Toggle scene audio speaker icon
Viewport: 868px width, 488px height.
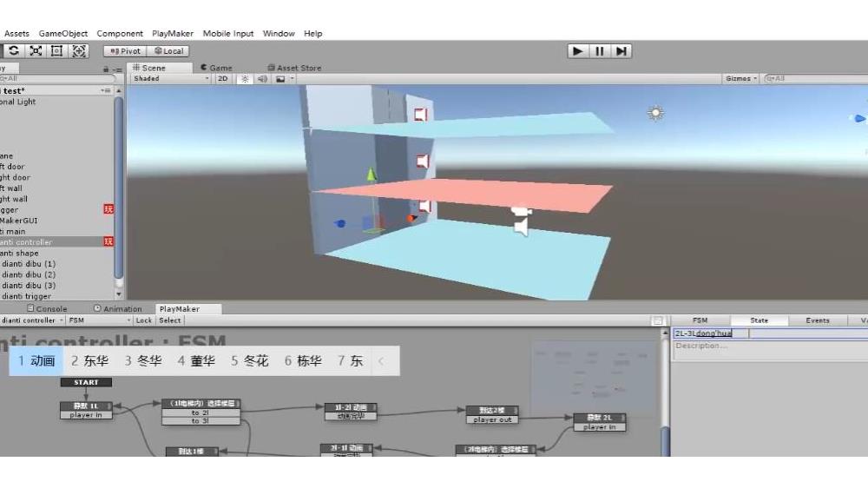click(x=262, y=79)
